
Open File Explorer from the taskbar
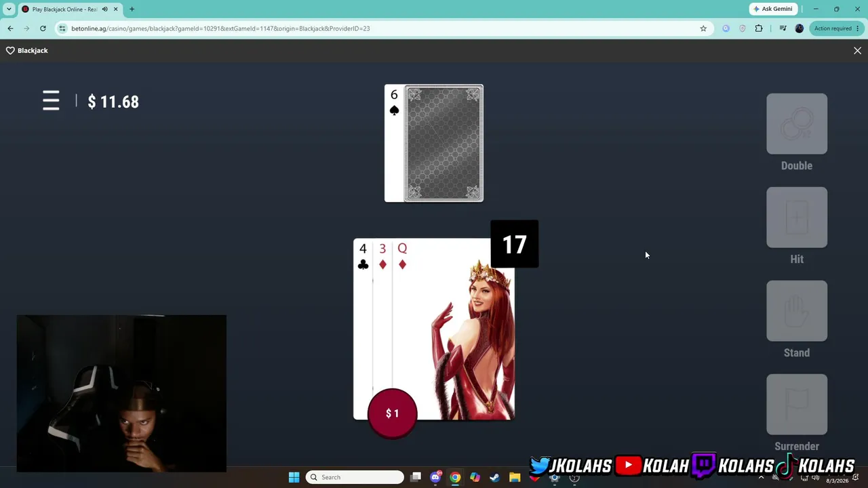[x=515, y=477]
